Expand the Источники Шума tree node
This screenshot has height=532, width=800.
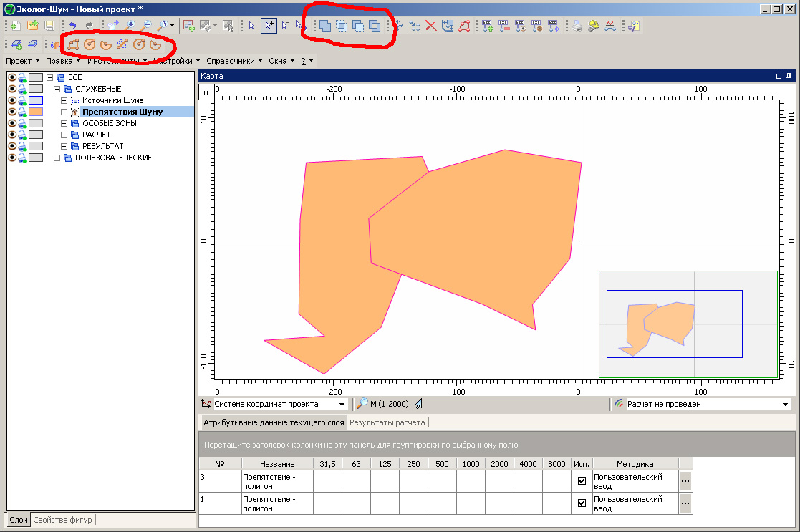point(64,100)
